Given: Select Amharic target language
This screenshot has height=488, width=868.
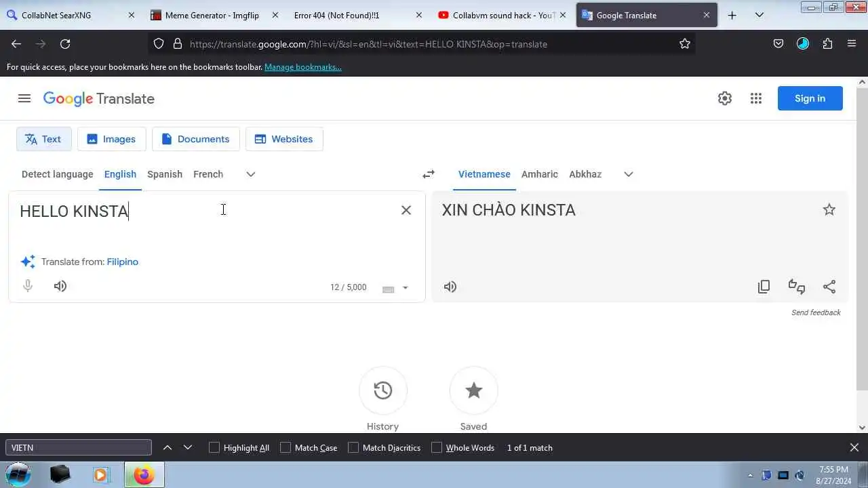Looking at the screenshot, I should point(540,174).
